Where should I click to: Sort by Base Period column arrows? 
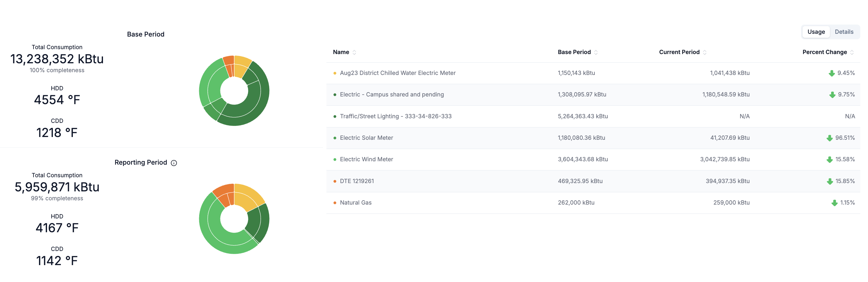pyautogui.click(x=596, y=52)
